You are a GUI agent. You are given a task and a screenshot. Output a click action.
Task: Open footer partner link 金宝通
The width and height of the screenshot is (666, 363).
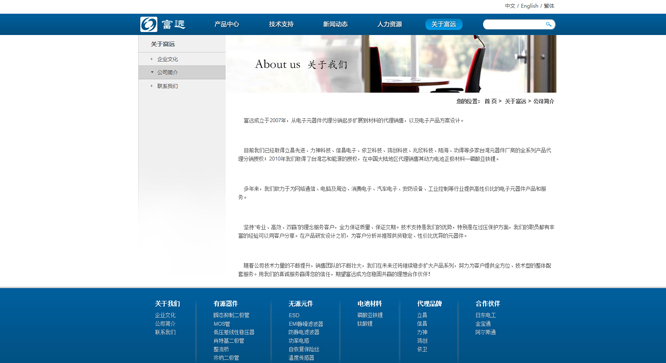pyautogui.click(x=483, y=324)
